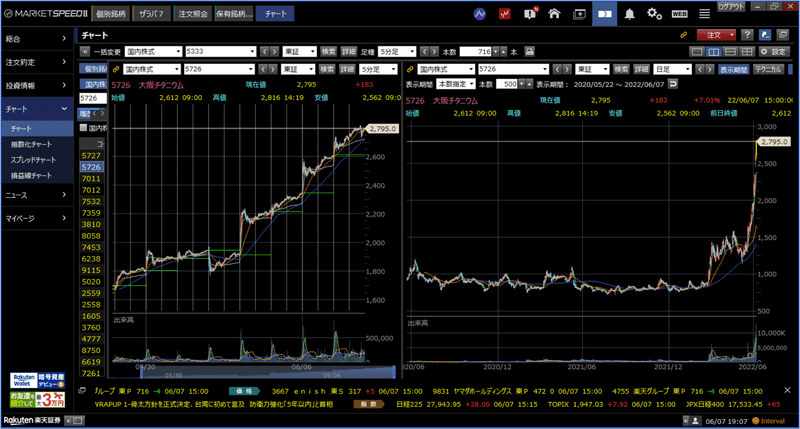
Task: Click the 設定 settings button with gear
Action: (774, 52)
